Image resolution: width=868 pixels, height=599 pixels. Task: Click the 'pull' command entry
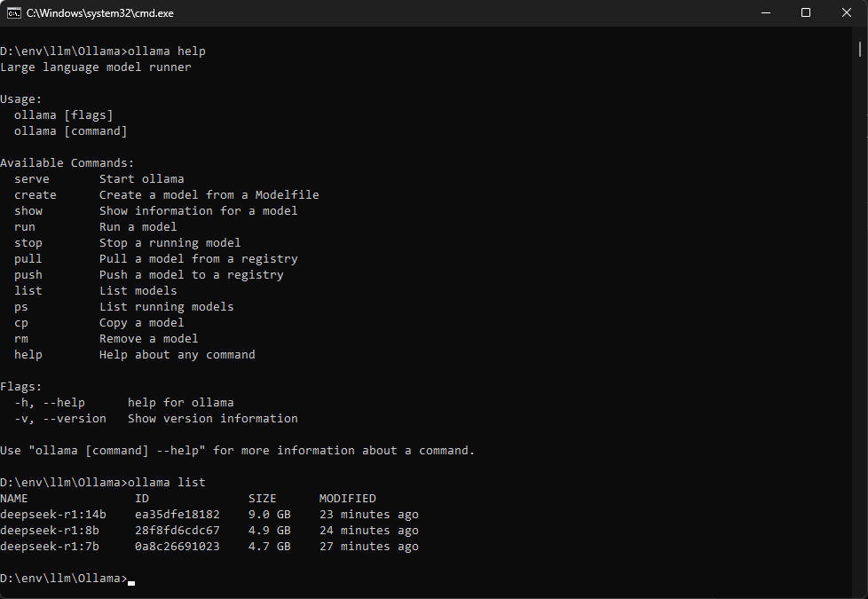pos(28,259)
